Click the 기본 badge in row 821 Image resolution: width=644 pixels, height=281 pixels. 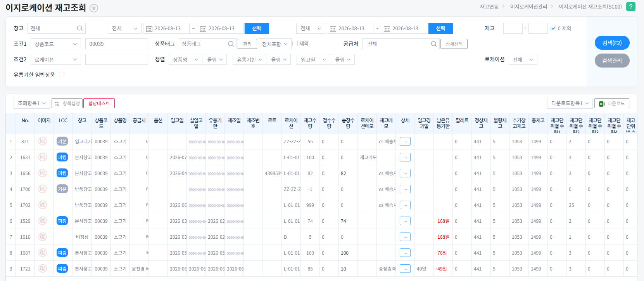click(62, 141)
